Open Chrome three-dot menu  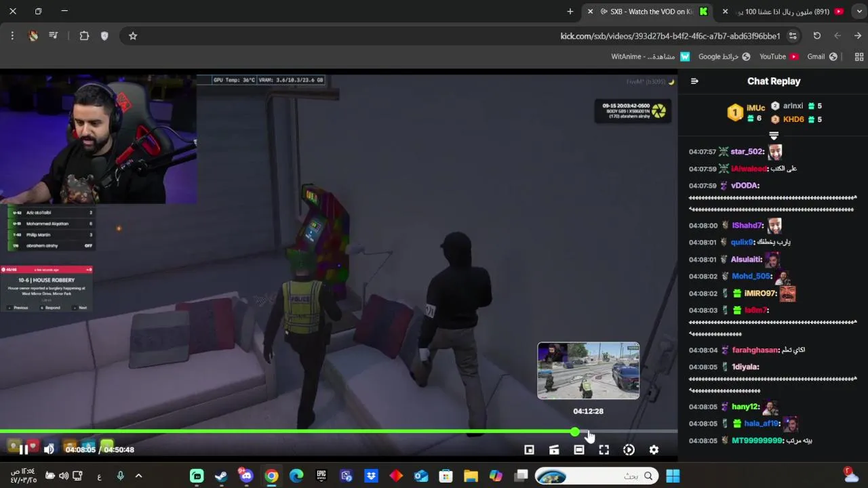click(x=12, y=36)
